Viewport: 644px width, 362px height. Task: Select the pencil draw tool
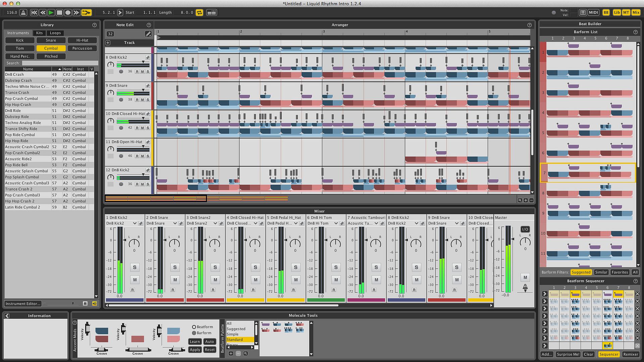point(148,34)
